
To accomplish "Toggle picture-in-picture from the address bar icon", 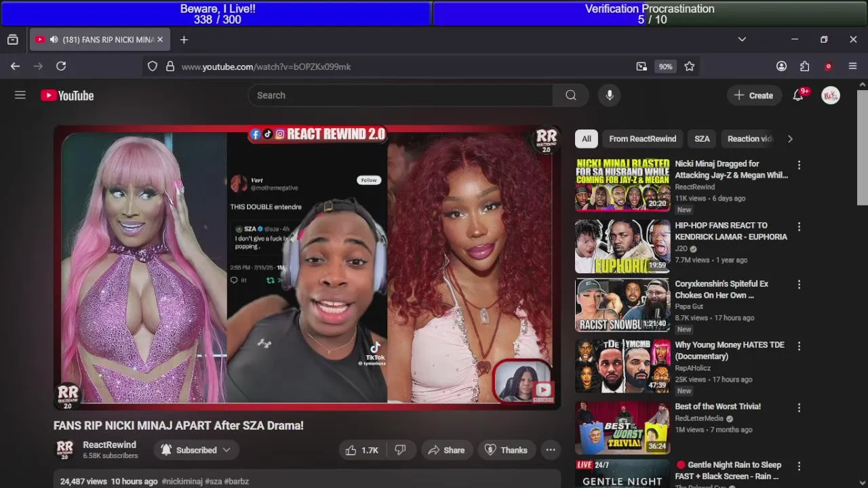I will coord(642,66).
